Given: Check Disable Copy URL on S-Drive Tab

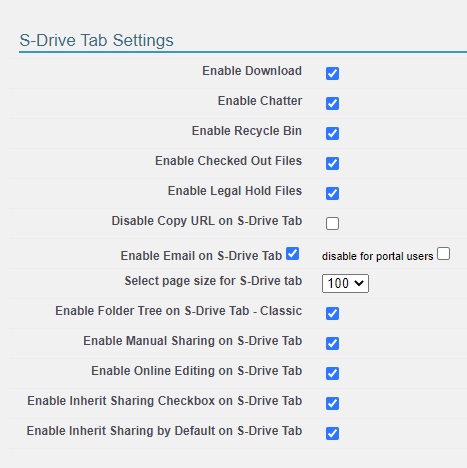Looking at the screenshot, I should [332, 223].
